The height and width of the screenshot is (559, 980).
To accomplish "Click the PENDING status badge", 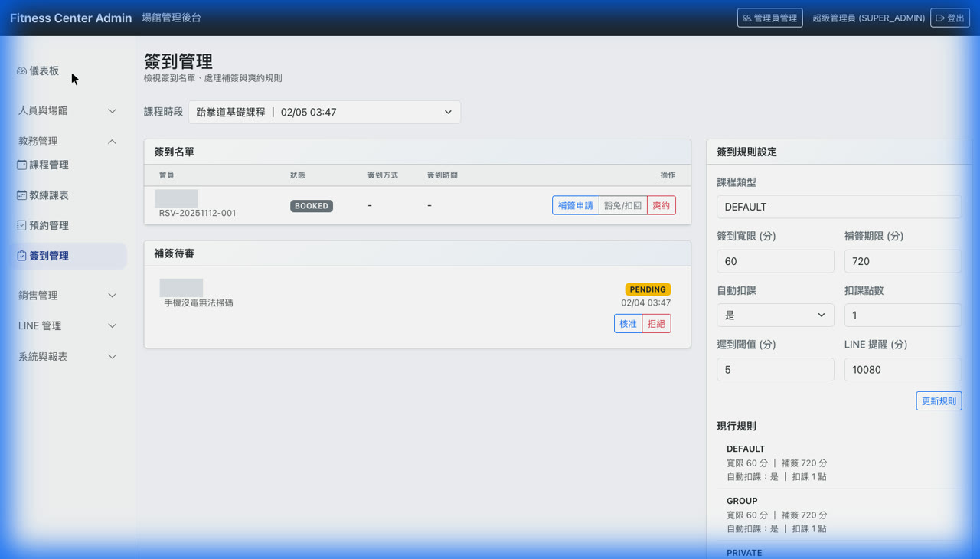I will [x=648, y=289].
